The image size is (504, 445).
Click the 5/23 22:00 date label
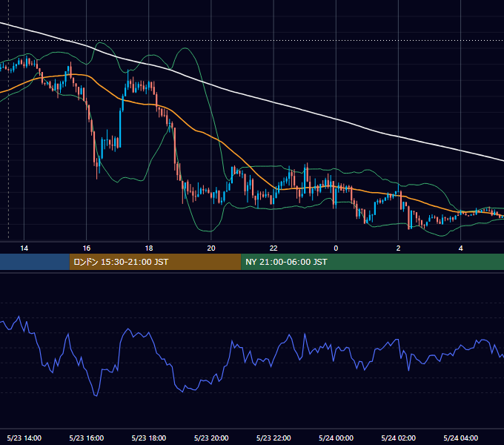pyautogui.click(x=273, y=438)
